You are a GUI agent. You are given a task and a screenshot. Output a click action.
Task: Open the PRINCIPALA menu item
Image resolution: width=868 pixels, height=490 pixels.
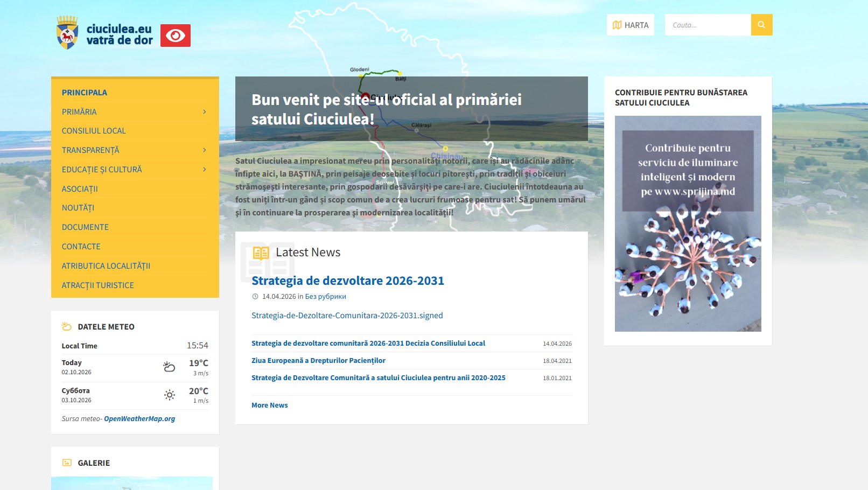point(85,93)
